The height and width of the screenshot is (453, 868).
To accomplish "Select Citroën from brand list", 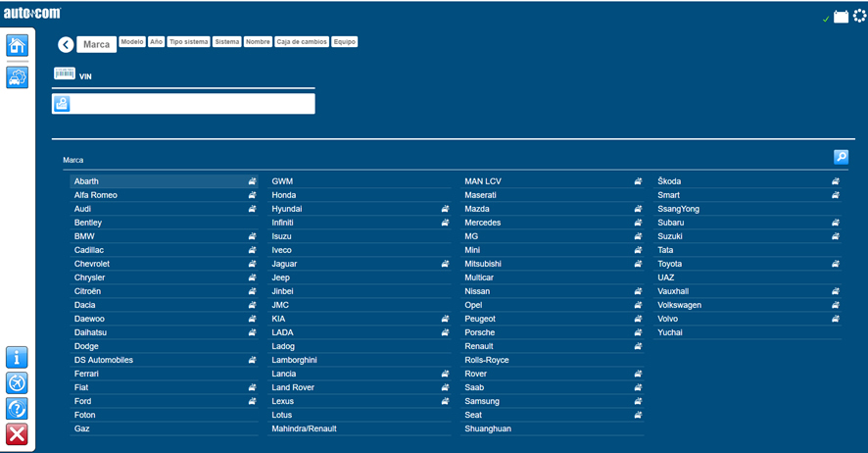I will [164, 291].
